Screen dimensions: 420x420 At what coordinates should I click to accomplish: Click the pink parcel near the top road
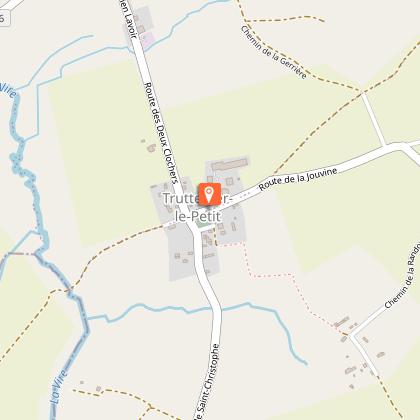click(148, 39)
